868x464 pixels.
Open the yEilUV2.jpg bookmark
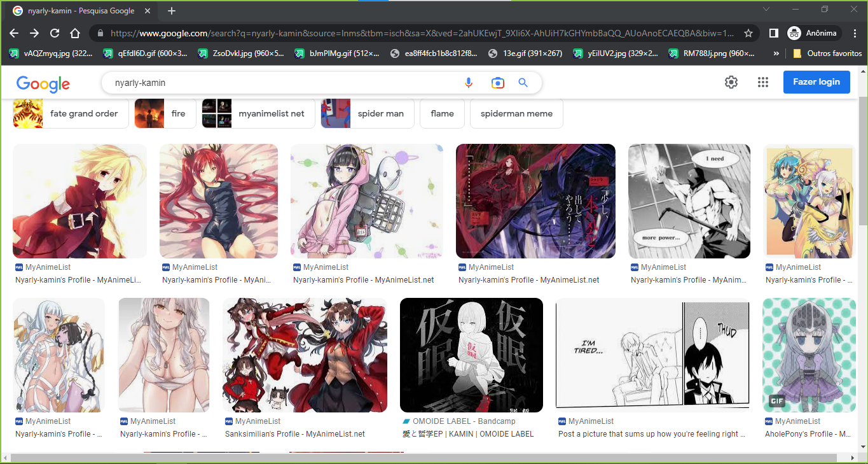tap(616, 53)
